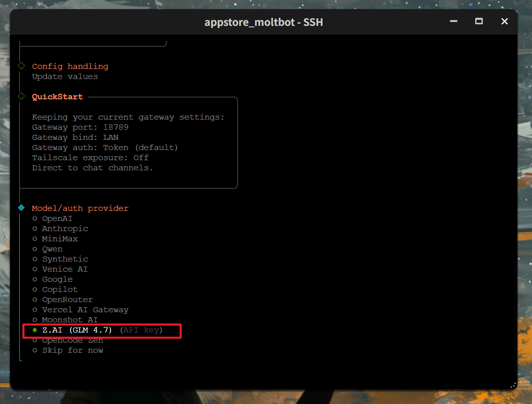
Task: Click the 'Gateway bind: LAN' line
Action: [x=76, y=137]
